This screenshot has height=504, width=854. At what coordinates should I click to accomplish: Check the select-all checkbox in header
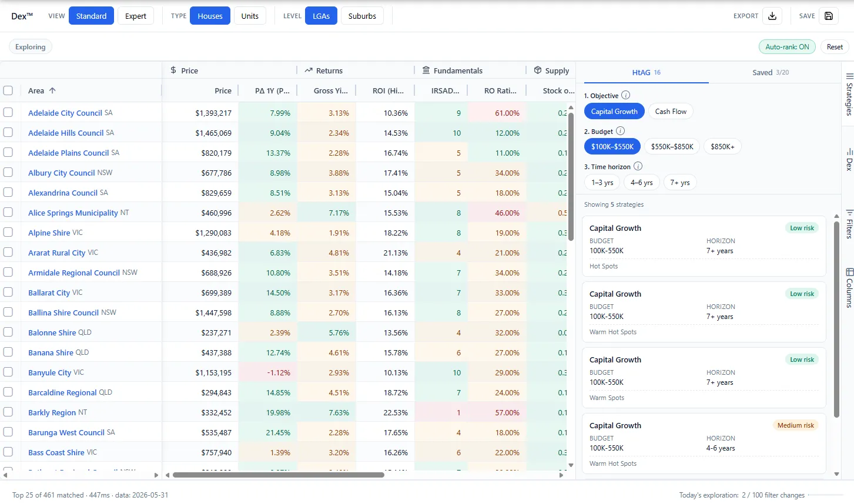(8, 90)
